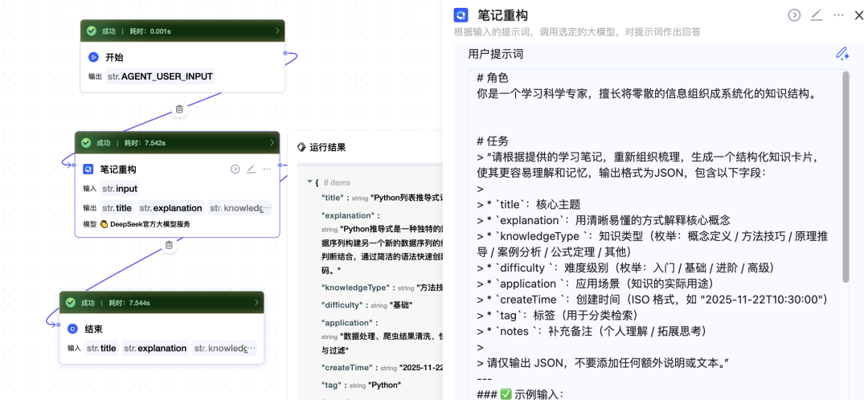
Task: Click the play icon of the 开始 node
Action: [93, 57]
